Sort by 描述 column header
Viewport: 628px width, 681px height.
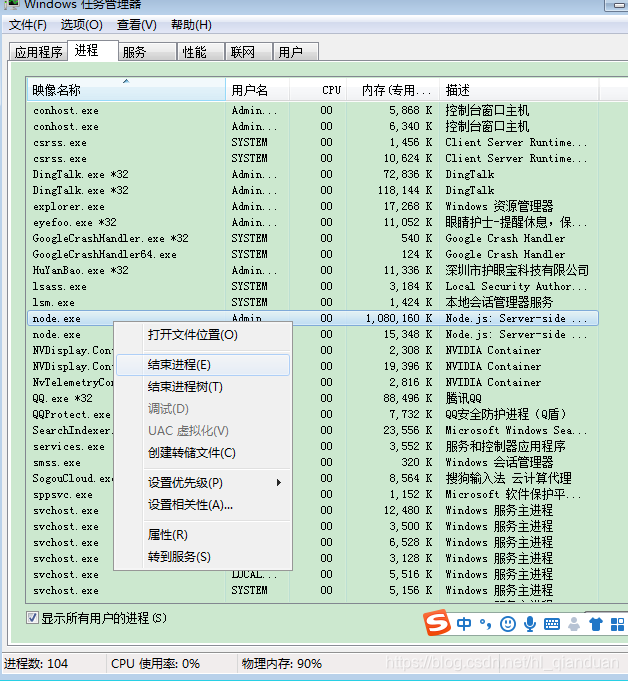point(519,90)
